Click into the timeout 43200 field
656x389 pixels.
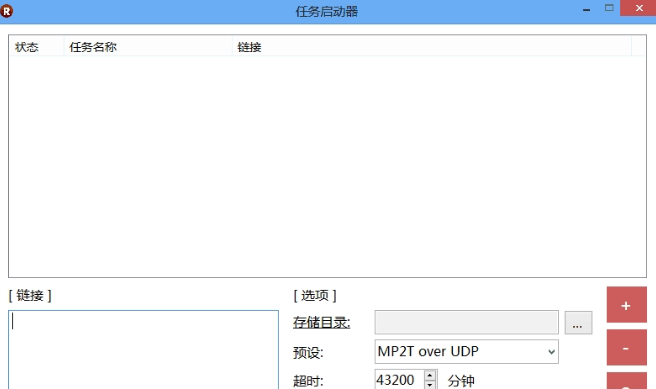pos(400,380)
